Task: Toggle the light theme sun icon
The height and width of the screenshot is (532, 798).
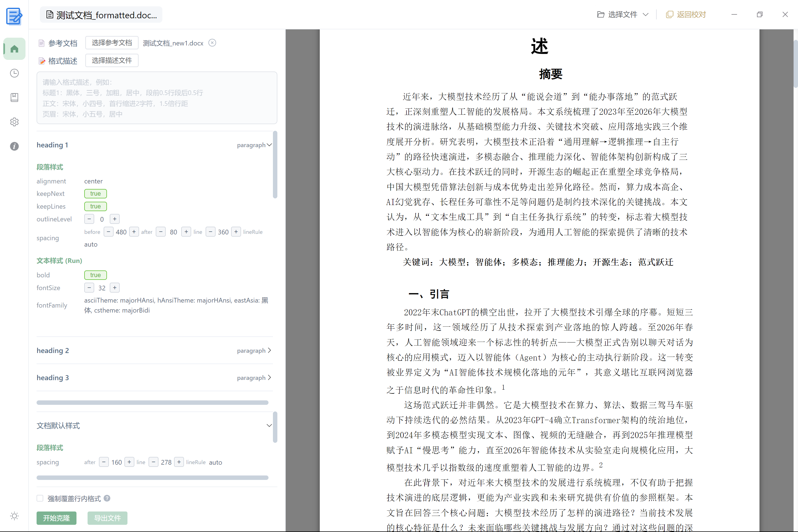Action: pos(14,516)
